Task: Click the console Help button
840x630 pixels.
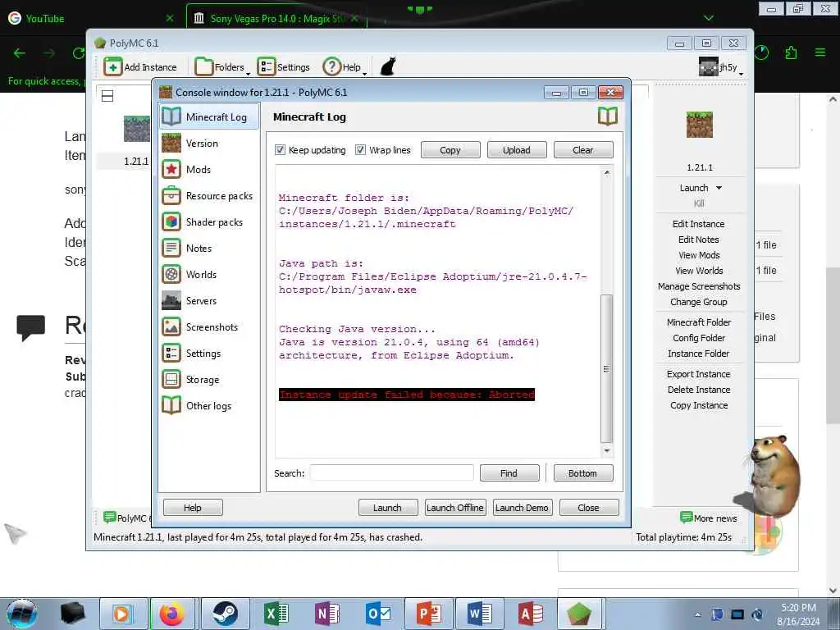Action: [x=193, y=507]
